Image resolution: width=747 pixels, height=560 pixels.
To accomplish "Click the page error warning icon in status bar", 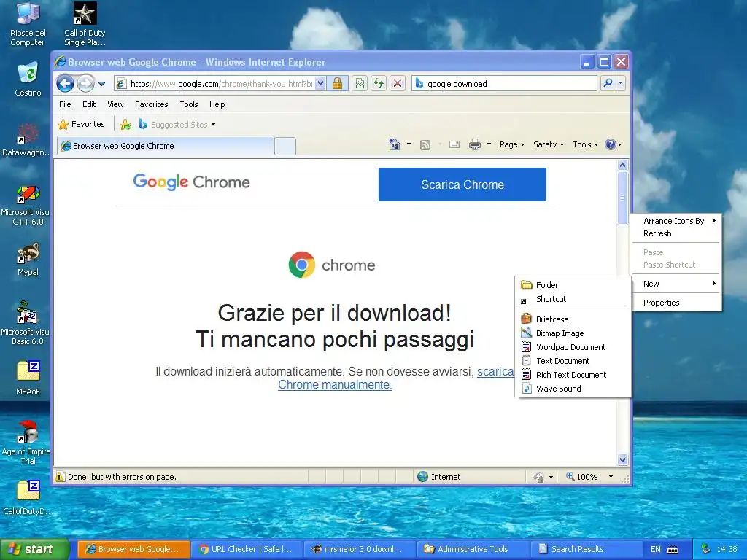I will coord(60,477).
